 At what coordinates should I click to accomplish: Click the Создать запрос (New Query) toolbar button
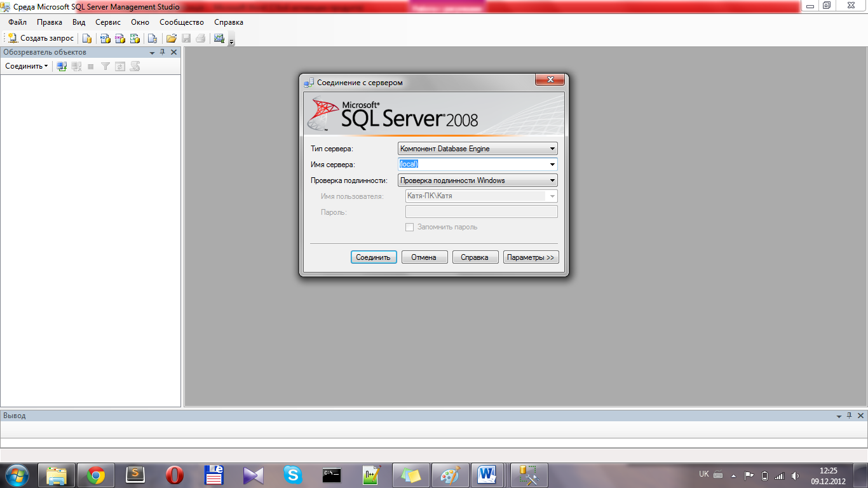(x=41, y=38)
